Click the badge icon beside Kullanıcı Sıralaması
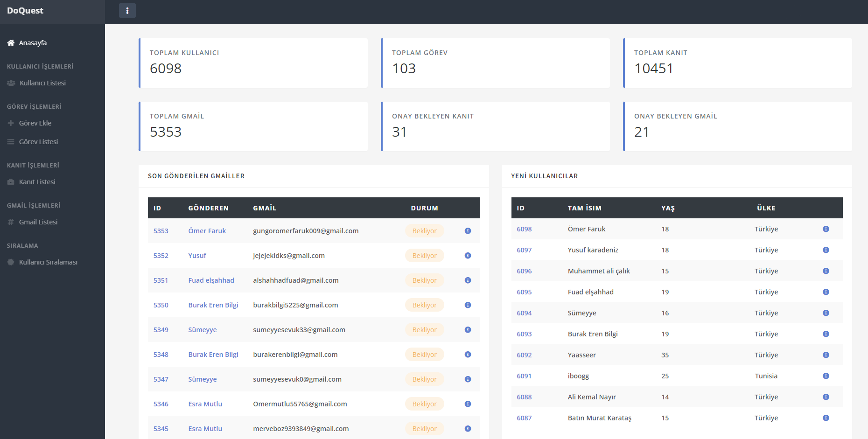Screen dimensions: 868x439 click(x=11, y=262)
